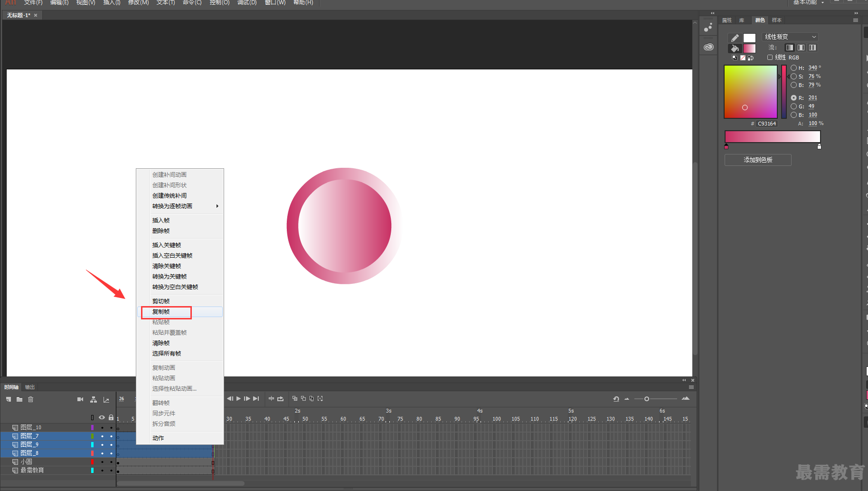This screenshot has width=868, height=491.
Task: Toggle visibility of layer 最需教育
Action: [102, 471]
